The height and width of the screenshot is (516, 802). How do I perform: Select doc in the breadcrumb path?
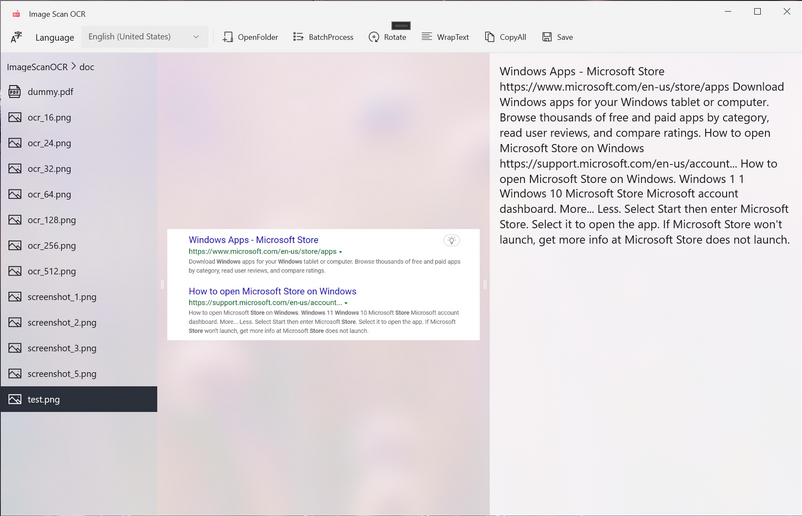(86, 67)
